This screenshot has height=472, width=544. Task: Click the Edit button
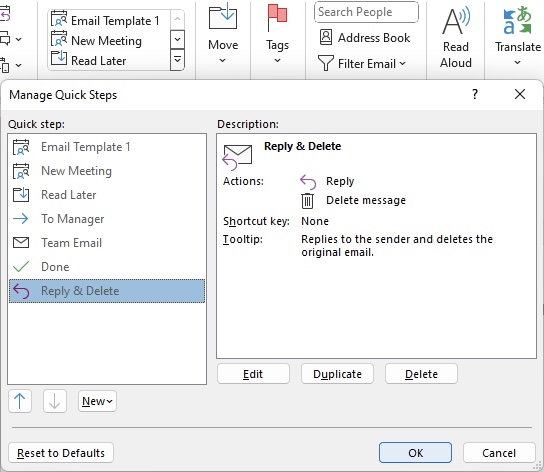253,374
